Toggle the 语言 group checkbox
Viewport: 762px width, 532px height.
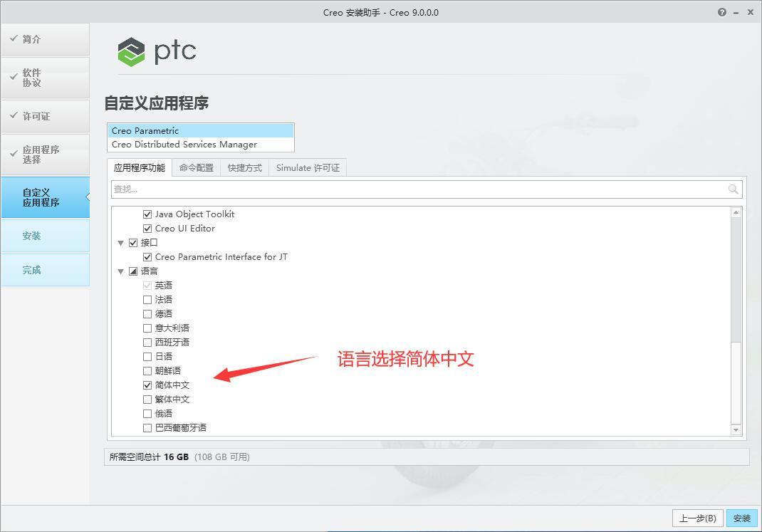[x=133, y=271]
